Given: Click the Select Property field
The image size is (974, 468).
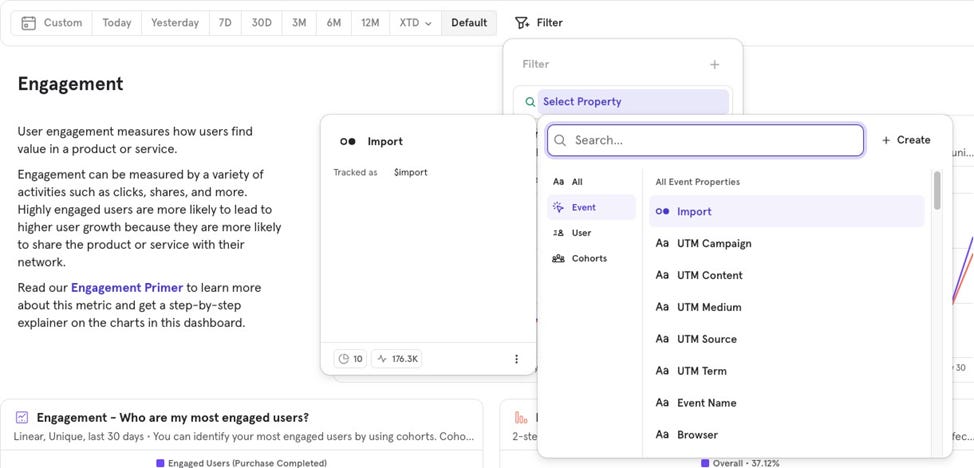Looking at the screenshot, I should click(632, 102).
